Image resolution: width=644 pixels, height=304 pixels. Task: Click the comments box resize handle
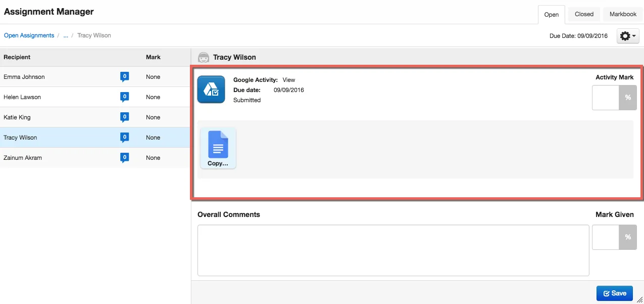(639, 299)
